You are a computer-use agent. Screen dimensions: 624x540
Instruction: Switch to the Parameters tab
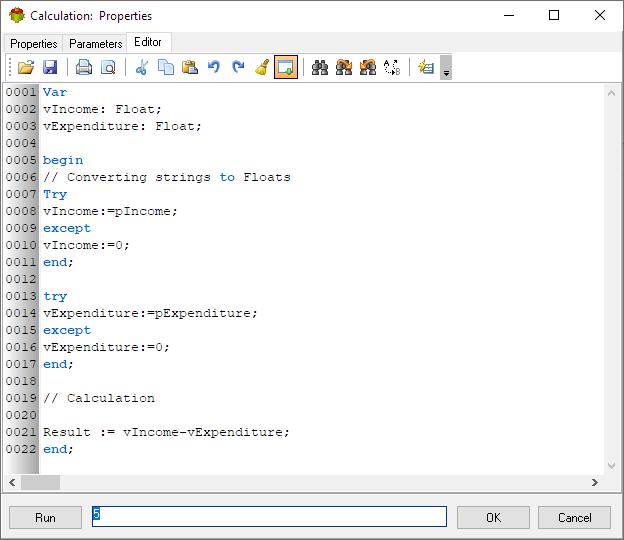click(x=96, y=44)
